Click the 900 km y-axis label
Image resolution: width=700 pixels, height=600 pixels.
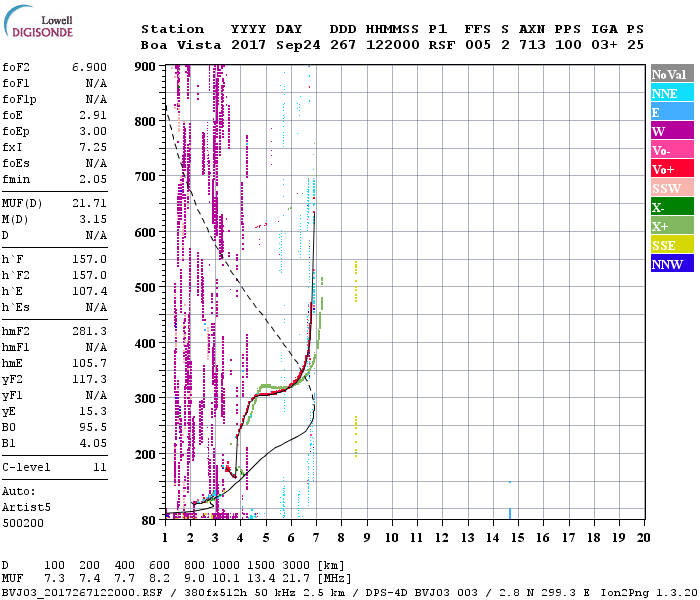tap(145, 67)
